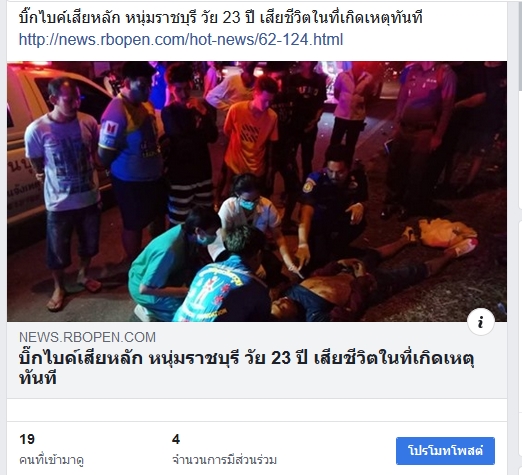Open the news.rbopen.com/hot-news/62-124.html link

coord(181,39)
